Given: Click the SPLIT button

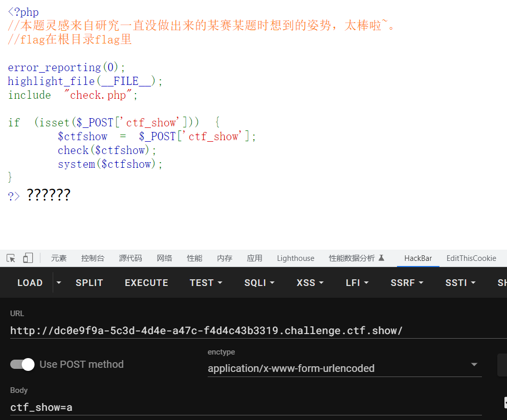Looking at the screenshot, I should tap(89, 282).
